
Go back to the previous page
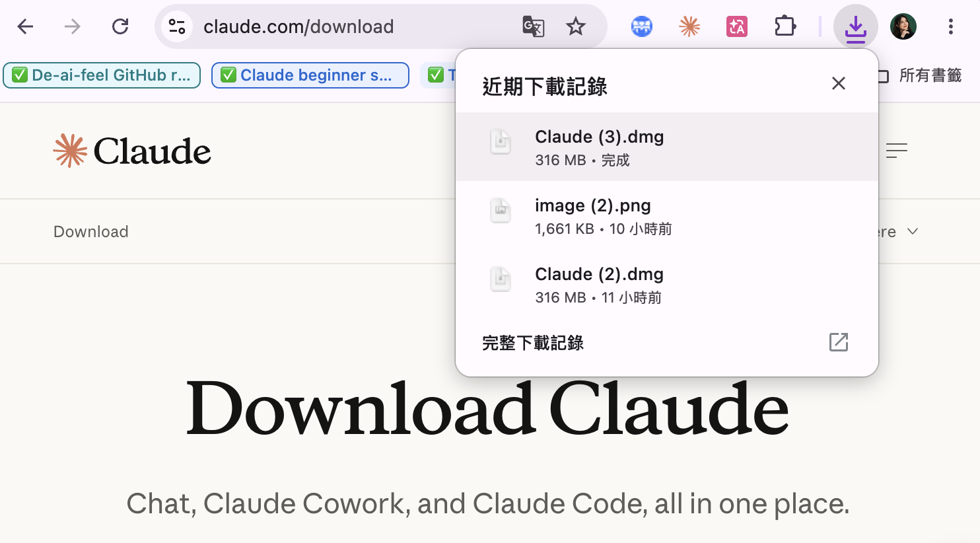(25, 26)
